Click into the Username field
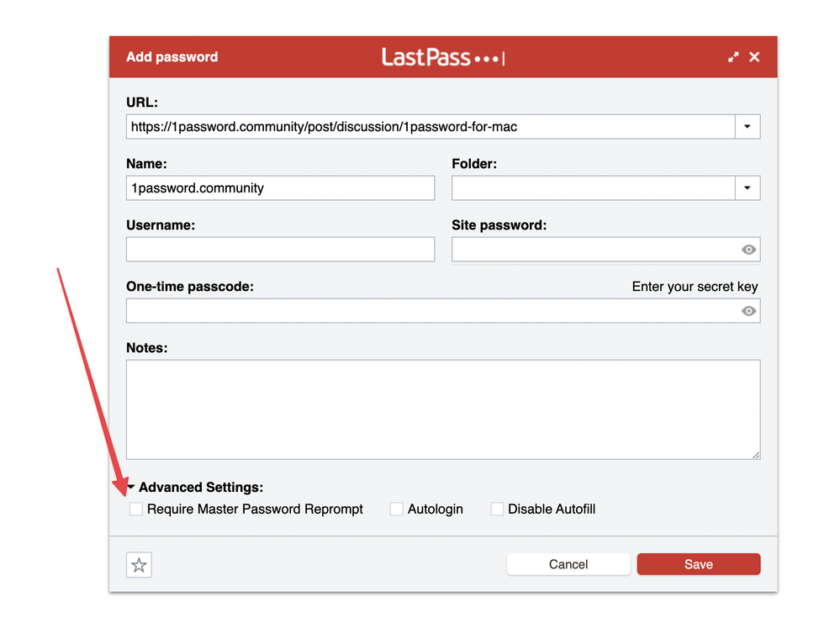Viewport: 840px width, 623px height. click(x=280, y=250)
